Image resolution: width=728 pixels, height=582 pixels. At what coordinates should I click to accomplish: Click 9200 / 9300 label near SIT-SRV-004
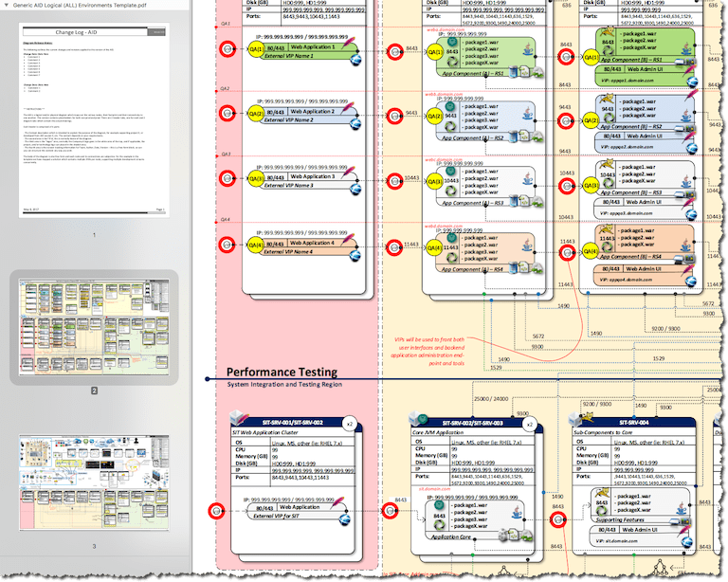[x=597, y=404]
